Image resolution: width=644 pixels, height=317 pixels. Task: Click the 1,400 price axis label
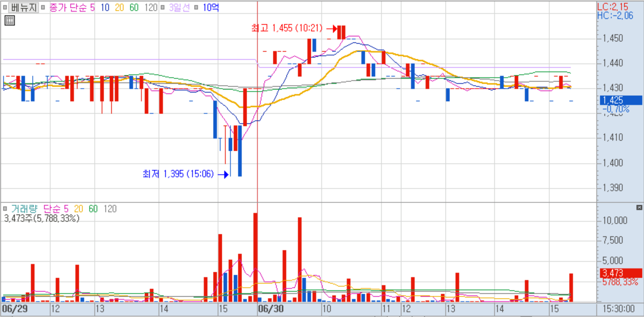(612, 163)
